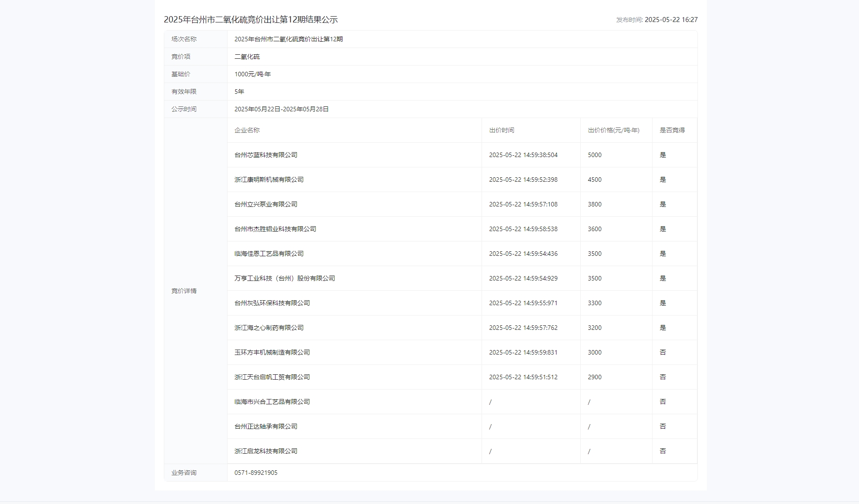The height and width of the screenshot is (504, 859).
Task: Click the last company 浙江启龙科技有限公司
Action: point(266,451)
